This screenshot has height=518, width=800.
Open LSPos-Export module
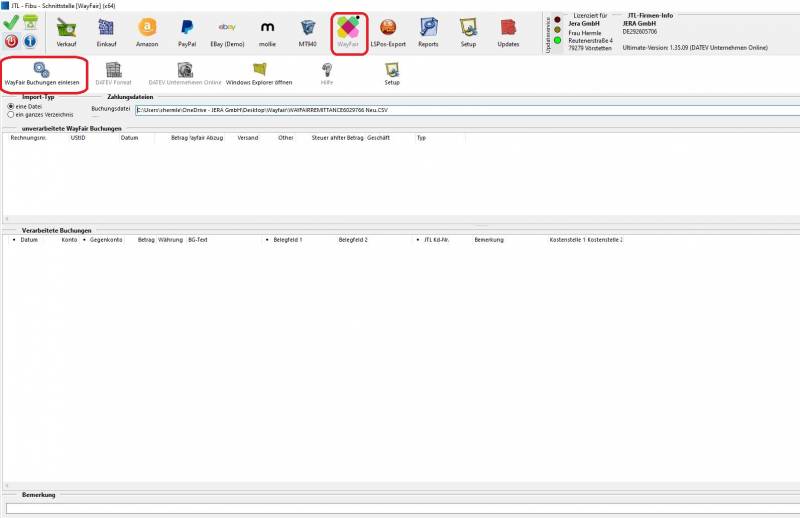click(387, 32)
